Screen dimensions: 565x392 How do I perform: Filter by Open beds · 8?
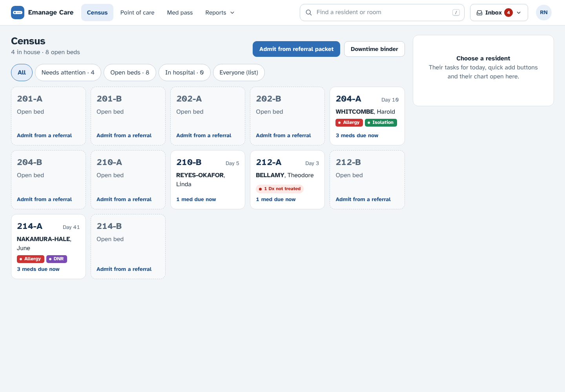(x=130, y=73)
